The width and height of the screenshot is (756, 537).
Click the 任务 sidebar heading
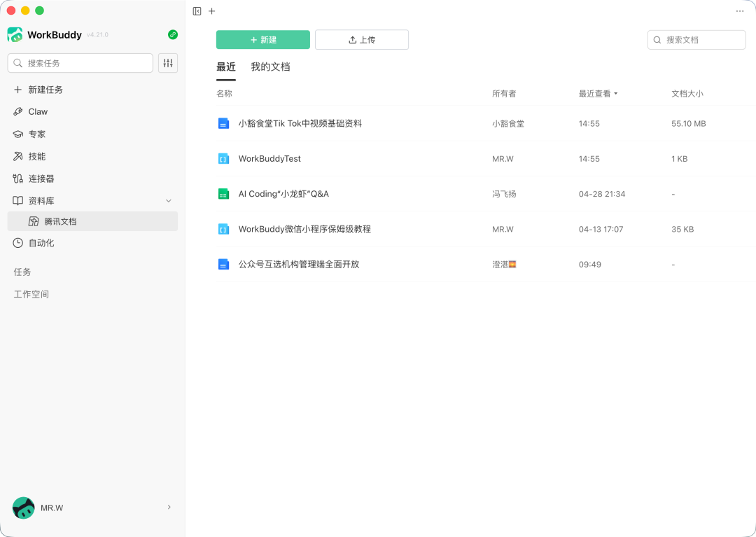(x=22, y=272)
